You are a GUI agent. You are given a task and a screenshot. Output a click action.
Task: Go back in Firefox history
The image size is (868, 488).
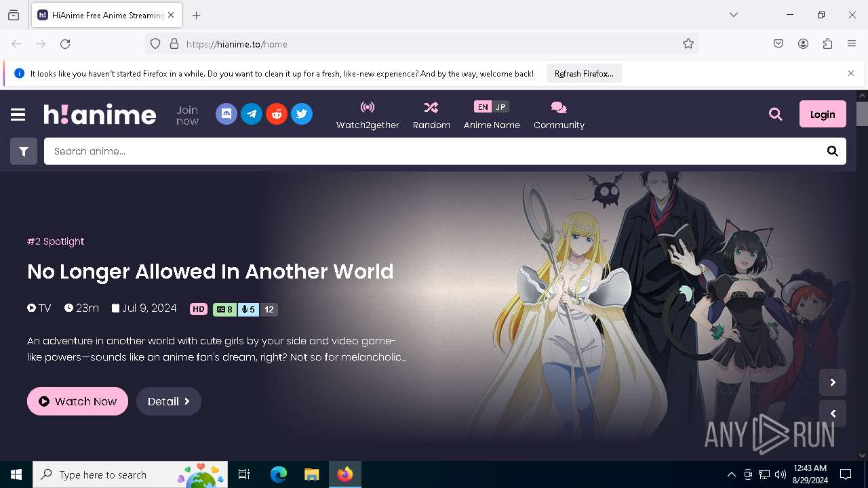(16, 44)
